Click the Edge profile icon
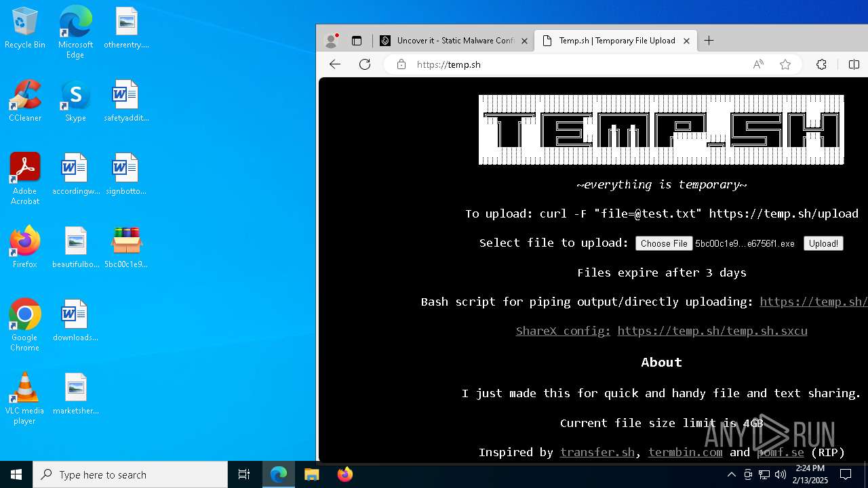Image resolution: width=868 pixels, height=488 pixels. (332, 41)
